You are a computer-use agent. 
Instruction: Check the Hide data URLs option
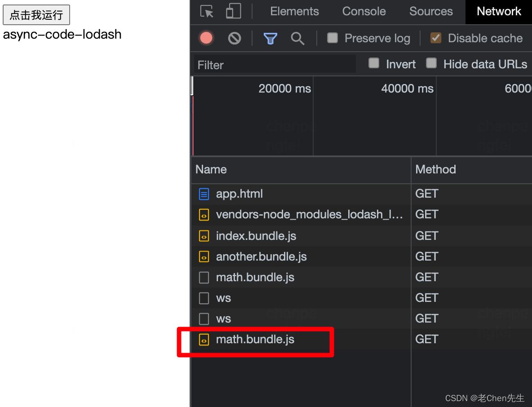pos(431,63)
